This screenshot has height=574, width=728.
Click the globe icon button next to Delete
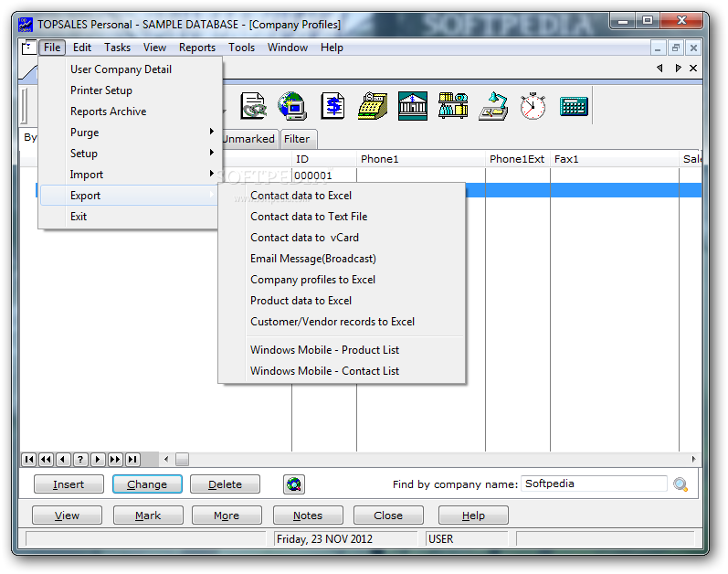coord(294,484)
